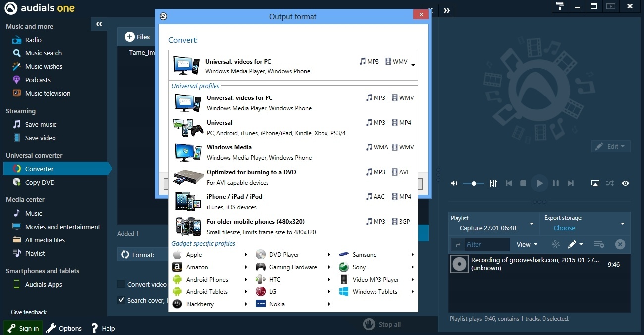
Task: Clear the playlist with the X icon
Action: pos(620,244)
